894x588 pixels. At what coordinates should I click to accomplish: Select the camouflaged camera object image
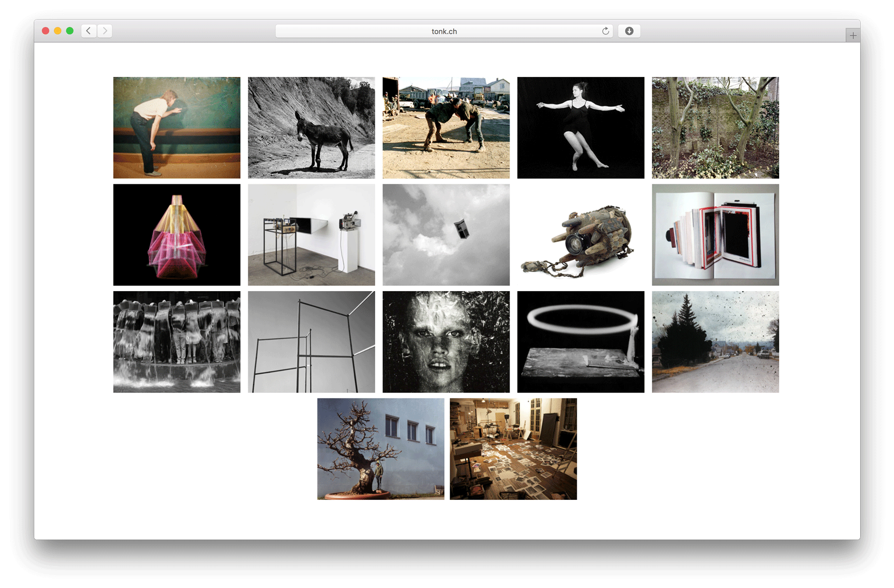[x=581, y=235]
